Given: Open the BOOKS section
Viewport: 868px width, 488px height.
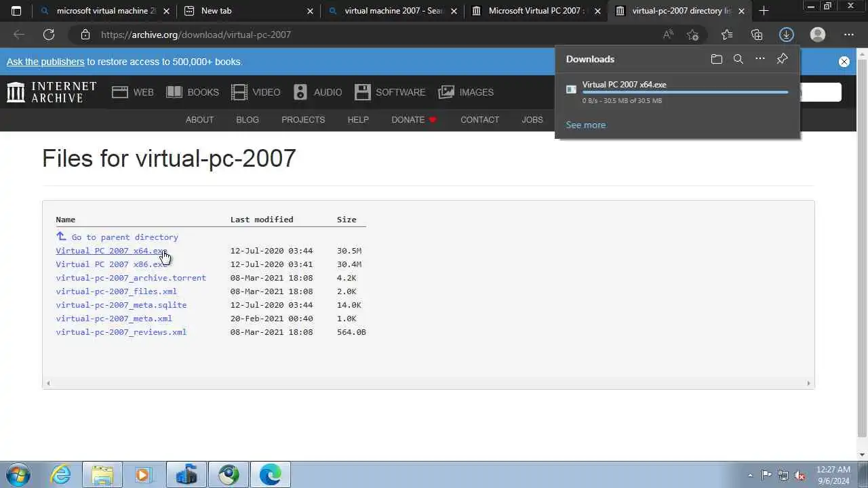Looking at the screenshot, I should tap(193, 92).
